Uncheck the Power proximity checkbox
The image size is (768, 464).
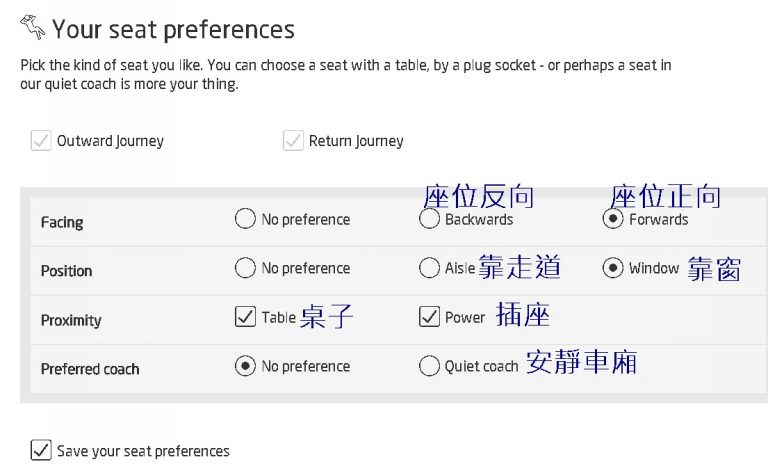(x=429, y=317)
